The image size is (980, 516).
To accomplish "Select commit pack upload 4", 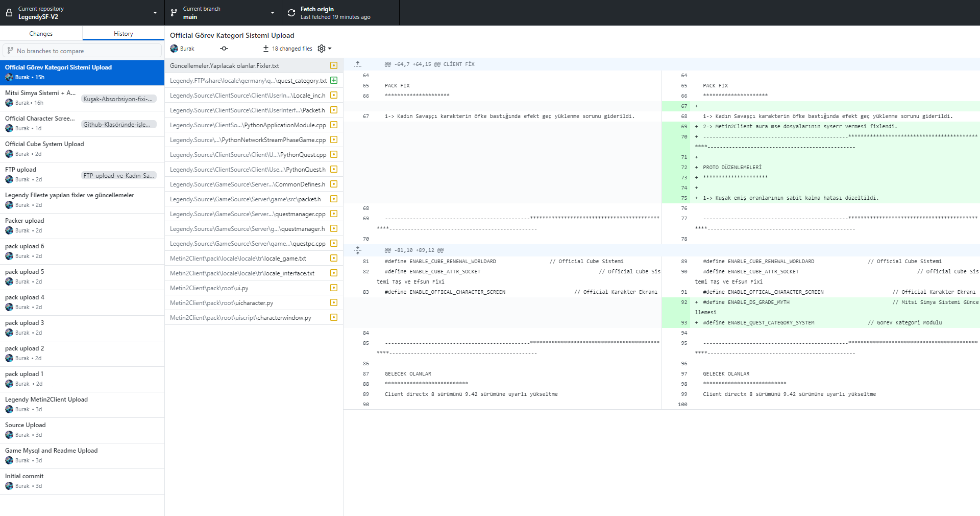I will pos(82,302).
